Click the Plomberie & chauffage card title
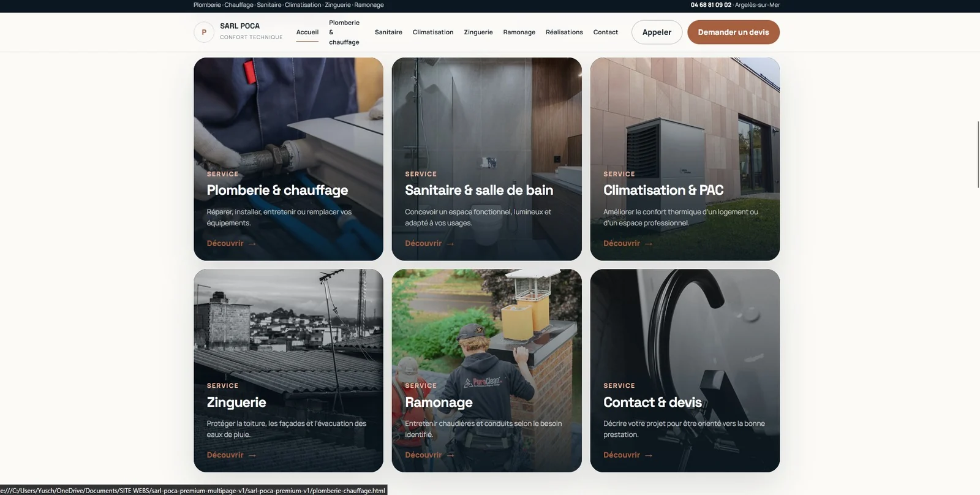This screenshot has width=980, height=495. coord(277,191)
